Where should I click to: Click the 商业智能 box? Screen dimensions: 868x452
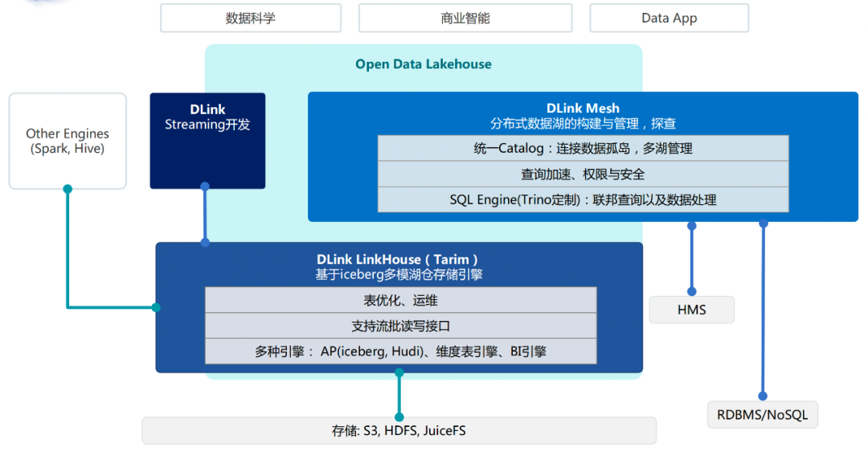[x=465, y=18]
